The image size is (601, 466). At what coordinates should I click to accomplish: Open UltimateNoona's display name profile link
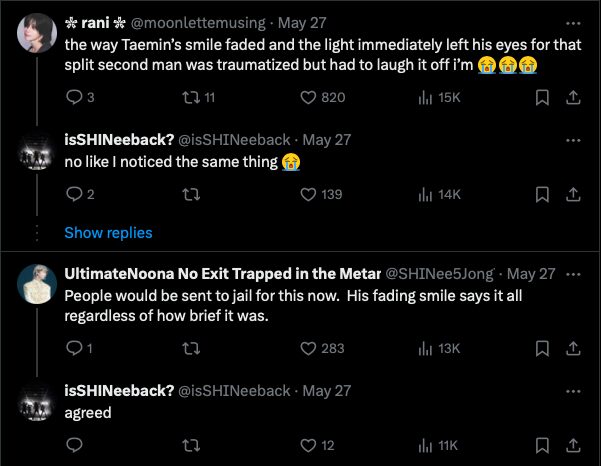point(221,273)
